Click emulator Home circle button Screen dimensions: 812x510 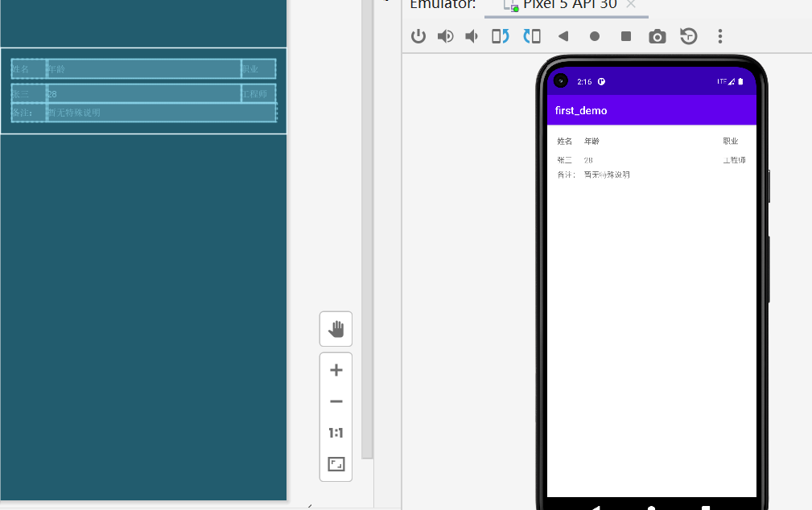point(595,36)
